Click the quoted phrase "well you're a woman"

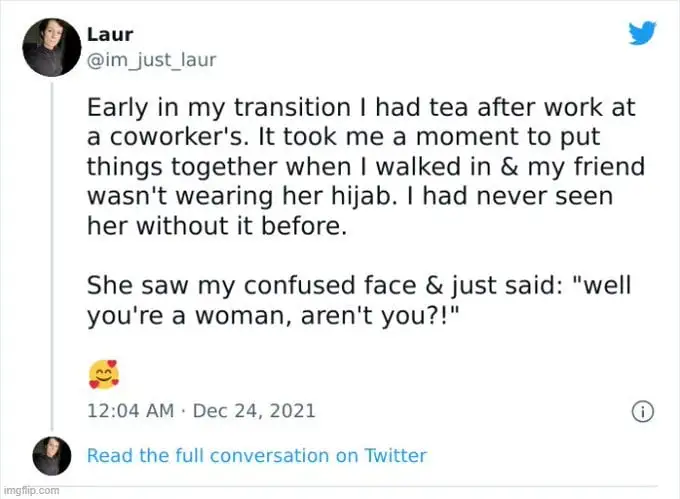tap(300, 298)
